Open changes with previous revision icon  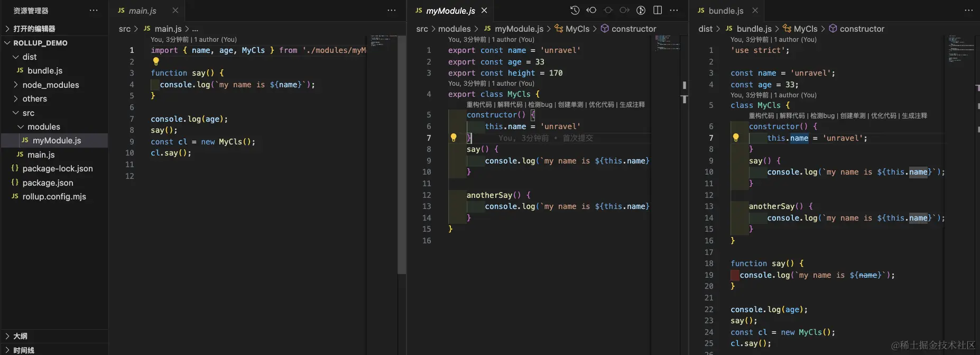[x=591, y=10]
